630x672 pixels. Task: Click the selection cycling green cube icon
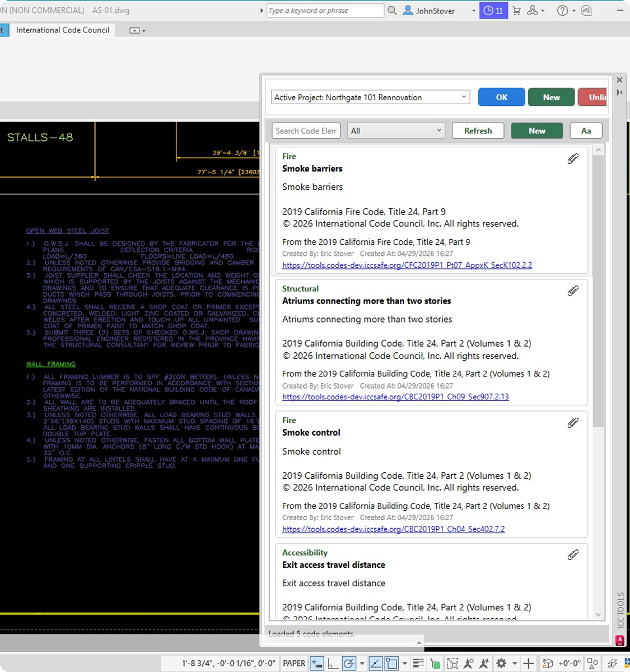[435, 664]
